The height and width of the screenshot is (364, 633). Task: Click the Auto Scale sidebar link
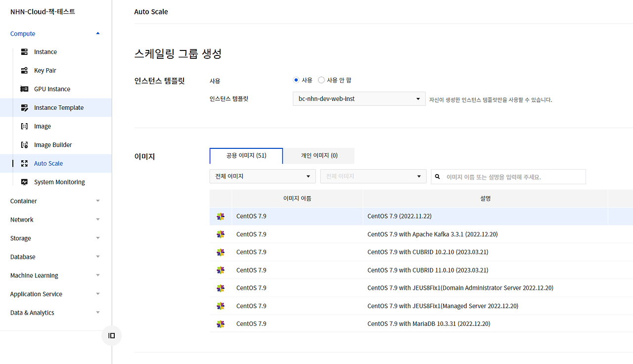[48, 163]
